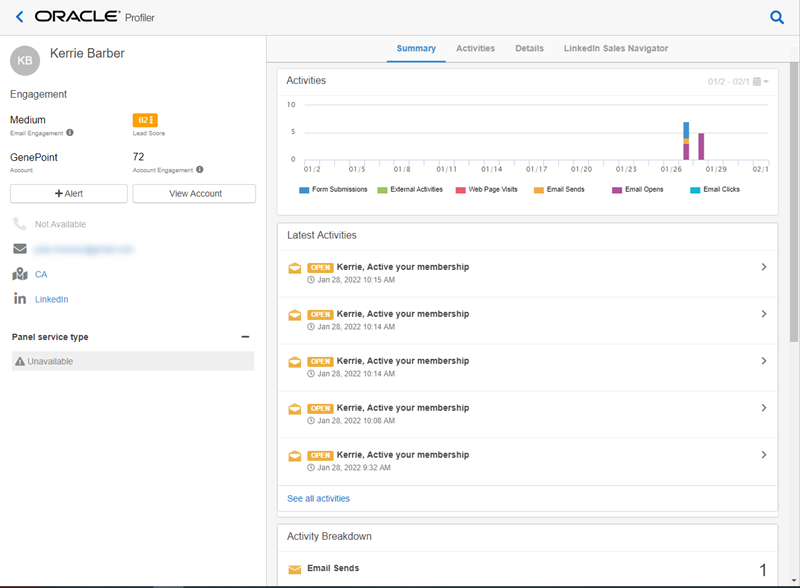This screenshot has width=800, height=588.
Task: Click the KB contact avatar
Action: (25, 61)
